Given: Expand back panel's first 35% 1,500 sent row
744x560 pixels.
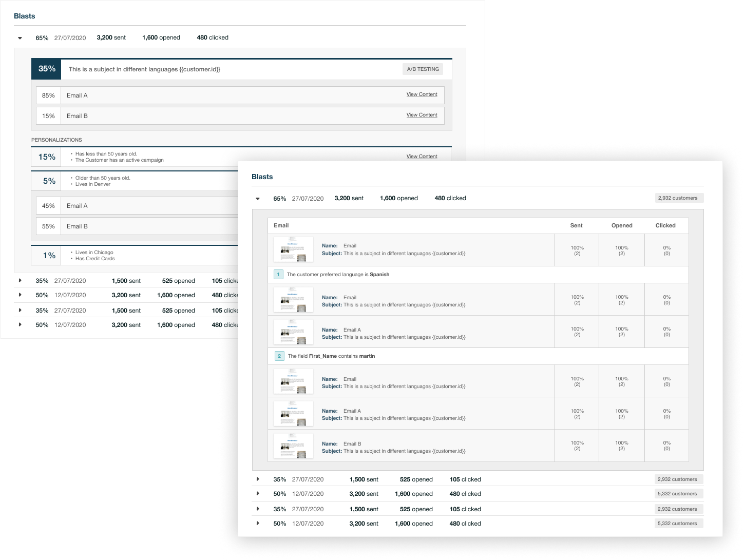Looking at the screenshot, I should pos(20,281).
